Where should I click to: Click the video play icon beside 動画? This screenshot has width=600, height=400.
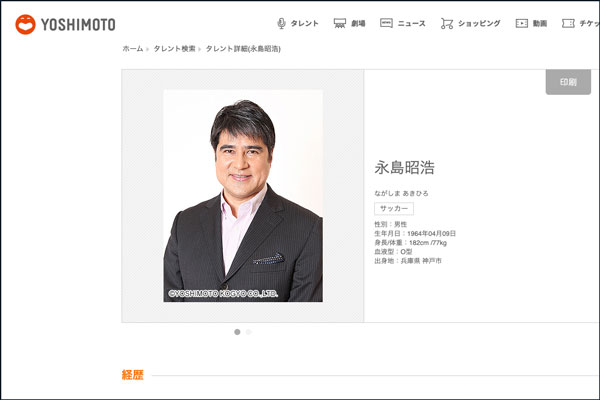521,23
